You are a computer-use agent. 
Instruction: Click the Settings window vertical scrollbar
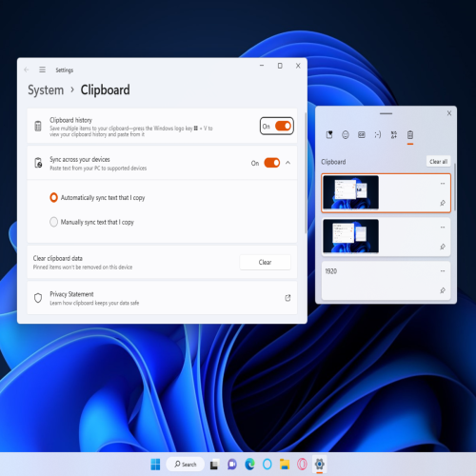coord(305,173)
